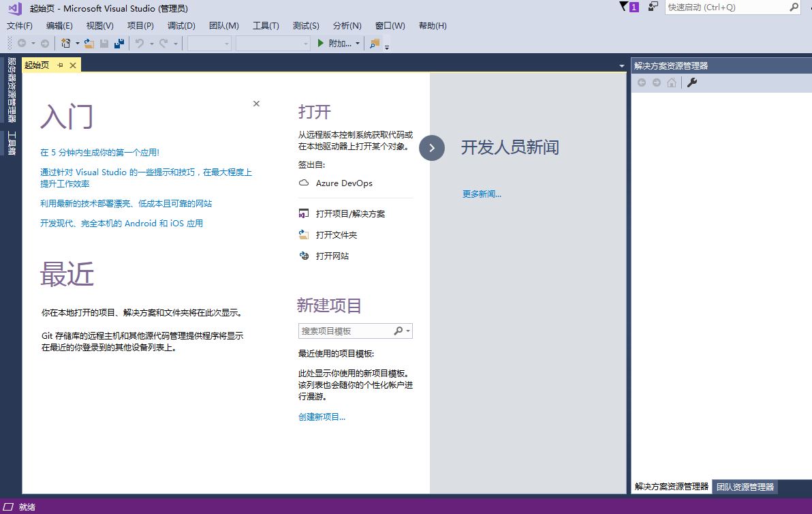Viewport: 812px width, 514px height.
Task: Open the 服务器资源管理器 side tab
Action: [x=12, y=89]
